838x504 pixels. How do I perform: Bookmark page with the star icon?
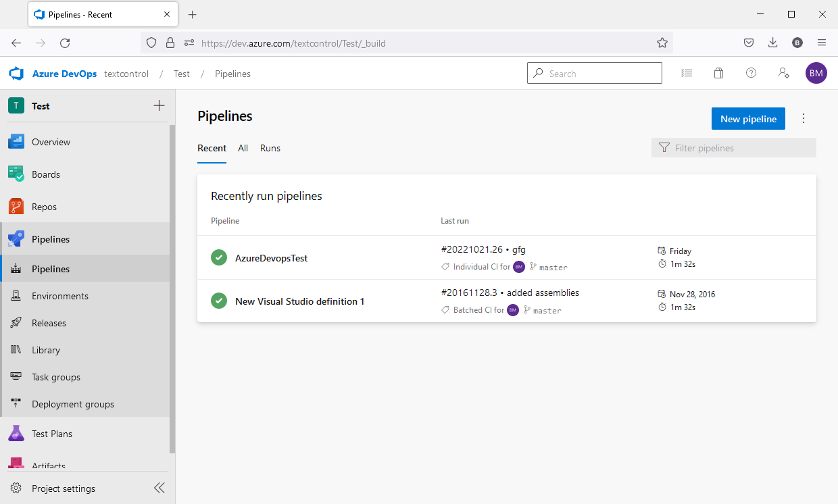click(662, 43)
